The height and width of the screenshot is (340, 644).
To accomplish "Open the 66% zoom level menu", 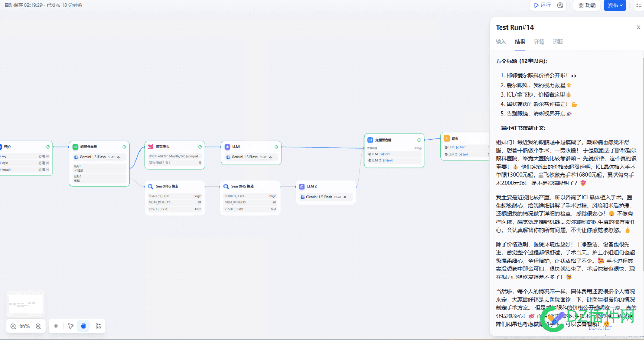I will pos(24,326).
